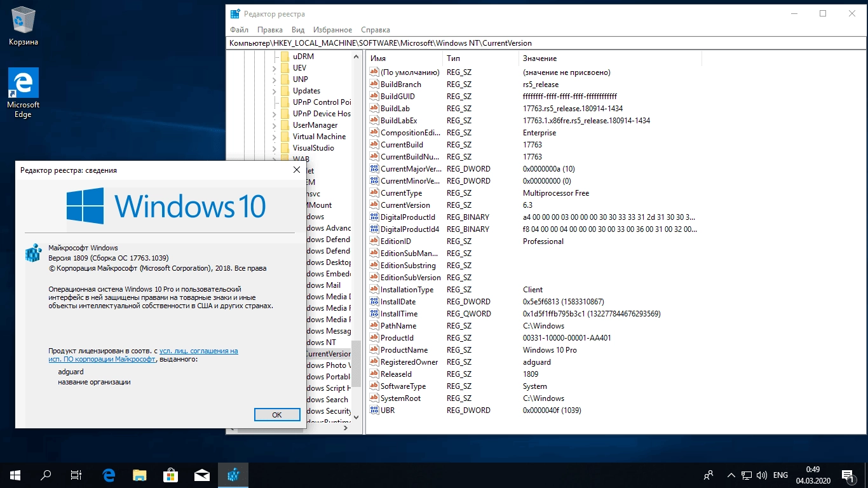Open the People tray icon
This screenshot has height=488, width=868.
point(709,475)
